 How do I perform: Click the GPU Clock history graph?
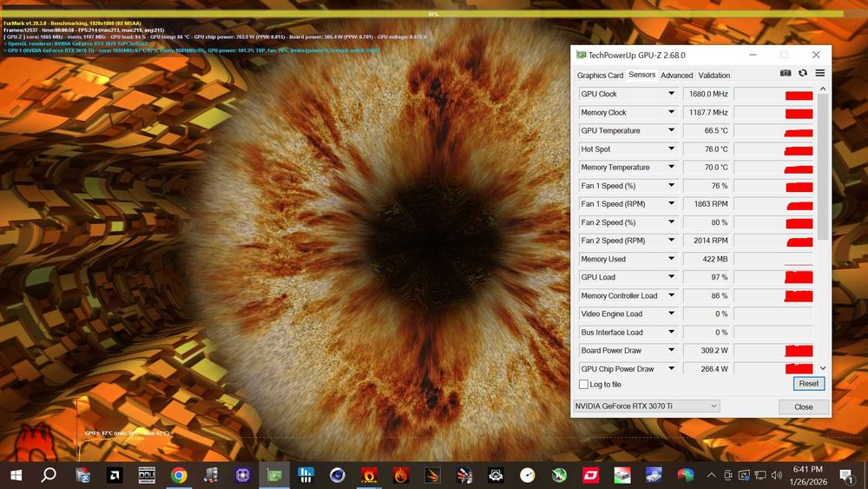click(773, 94)
